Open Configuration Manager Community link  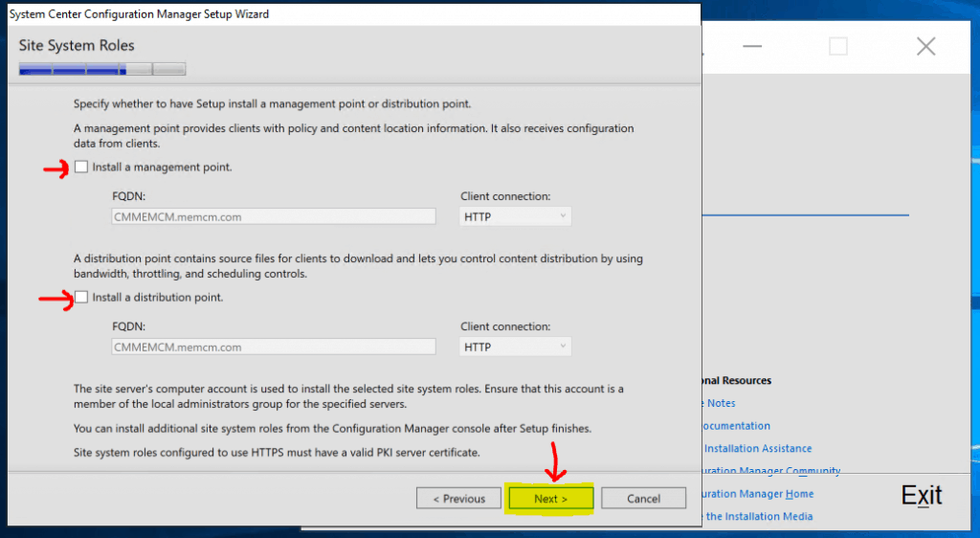pyautogui.click(x=771, y=471)
